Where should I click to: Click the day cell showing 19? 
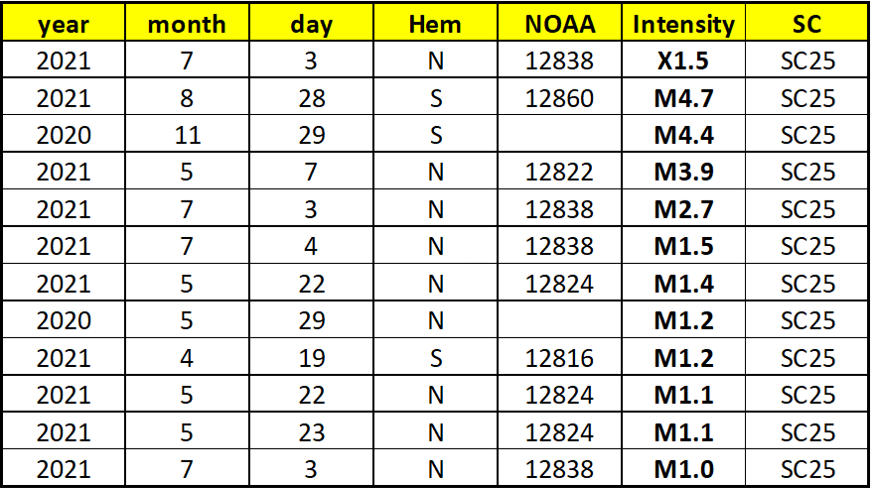pyautogui.click(x=311, y=358)
